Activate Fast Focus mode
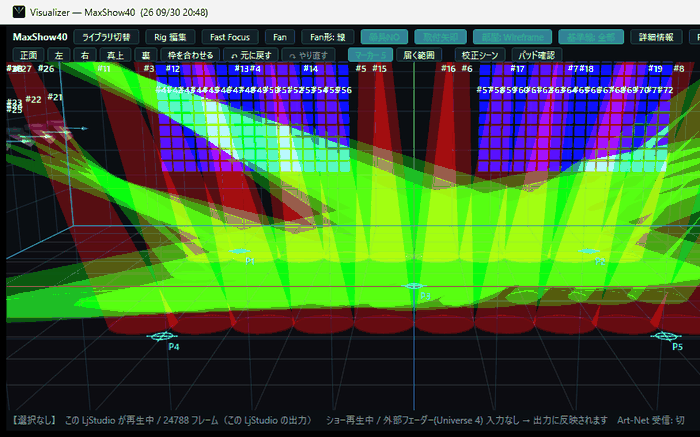The image size is (700, 437). point(230,37)
